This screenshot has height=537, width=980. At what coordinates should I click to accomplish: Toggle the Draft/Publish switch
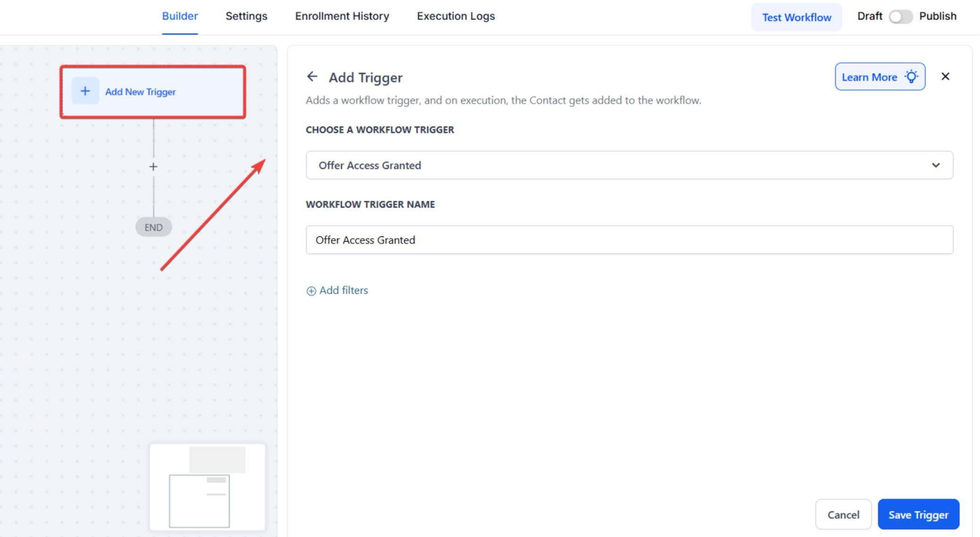[900, 17]
